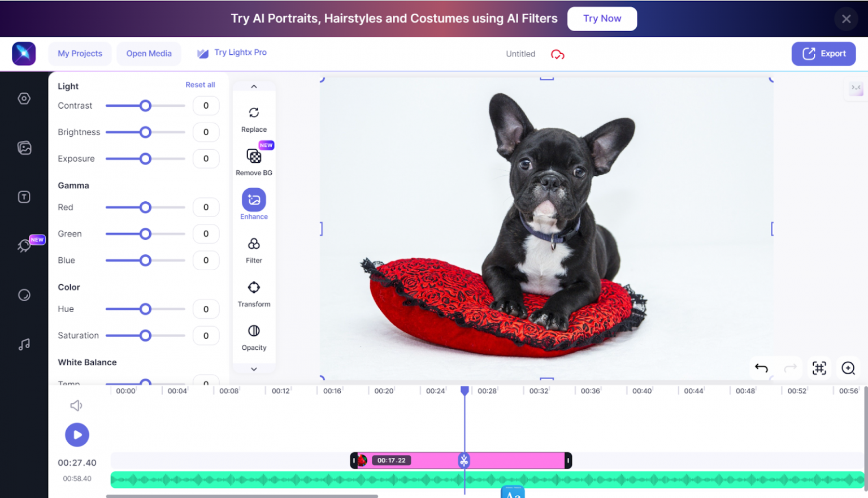
Task: Click the Blue gamma slider handle
Action: [145, 261]
